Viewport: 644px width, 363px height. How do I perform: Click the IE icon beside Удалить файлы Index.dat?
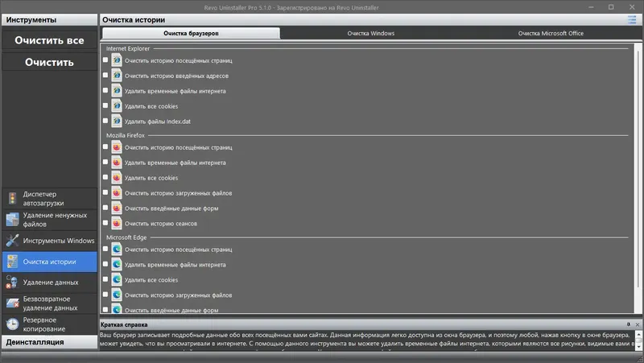pos(117,122)
